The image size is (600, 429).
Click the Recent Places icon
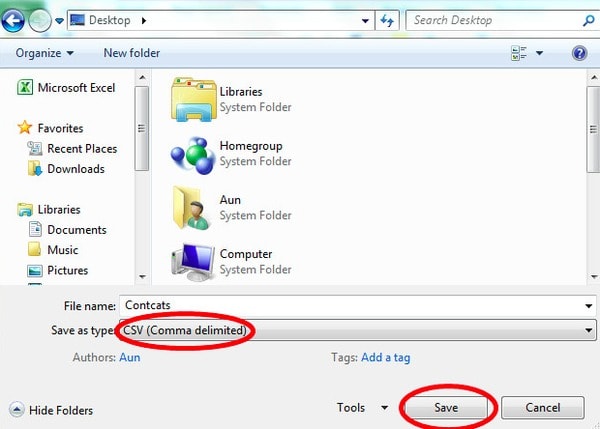(35, 148)
